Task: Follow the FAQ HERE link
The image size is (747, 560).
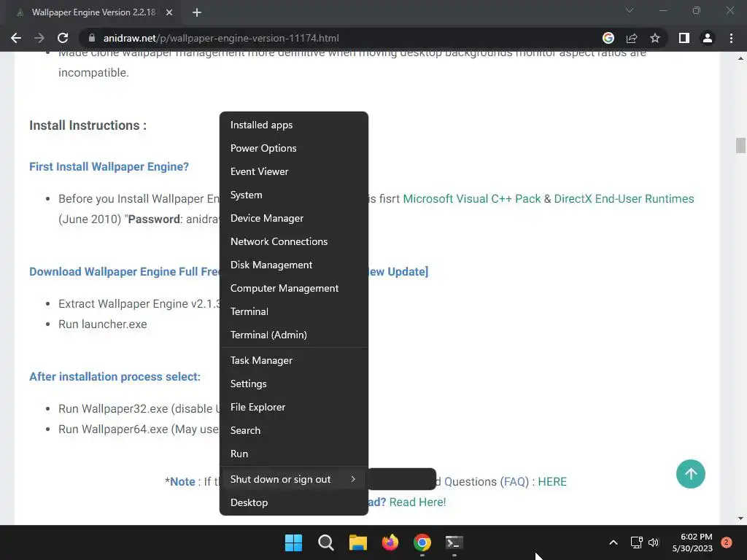Action: coord(552,481)
